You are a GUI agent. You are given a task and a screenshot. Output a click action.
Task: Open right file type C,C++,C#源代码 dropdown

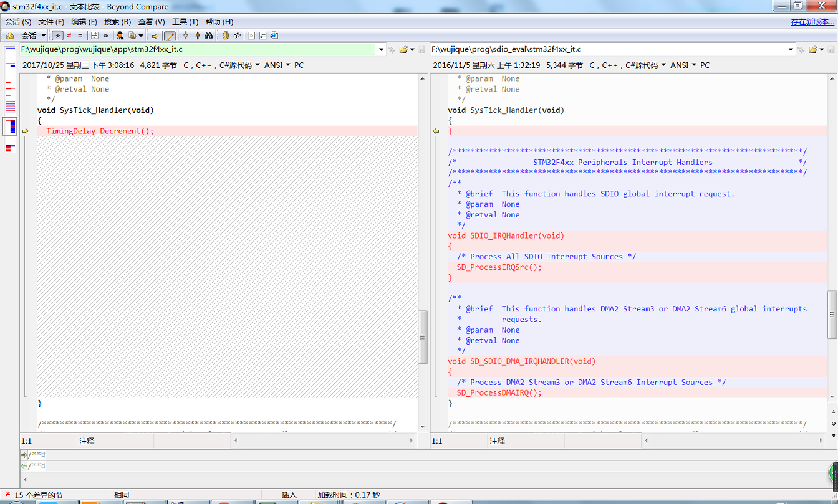[x=628, y=65]
